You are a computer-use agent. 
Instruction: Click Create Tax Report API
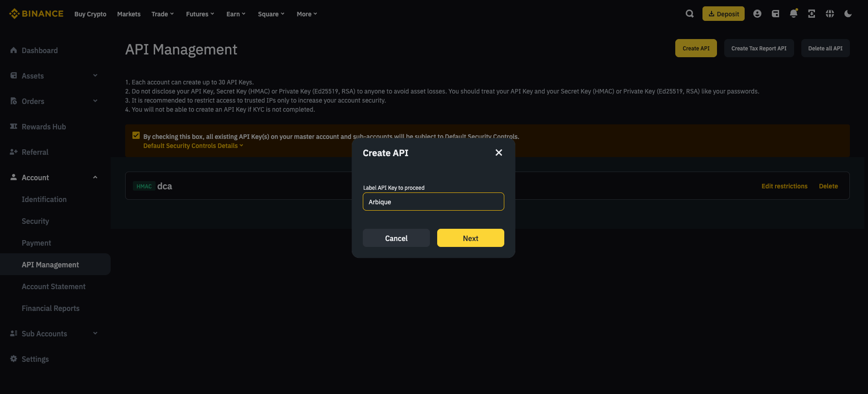click(759, 48)
